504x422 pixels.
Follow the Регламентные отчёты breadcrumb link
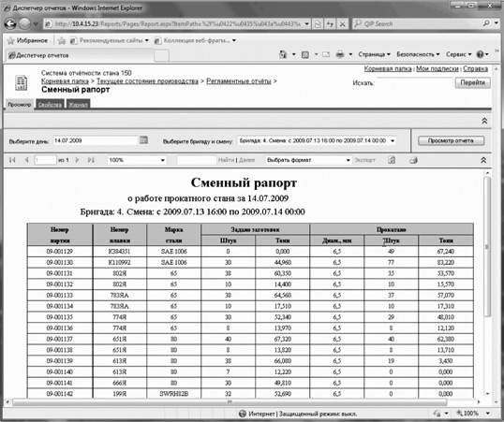[239, 80]
